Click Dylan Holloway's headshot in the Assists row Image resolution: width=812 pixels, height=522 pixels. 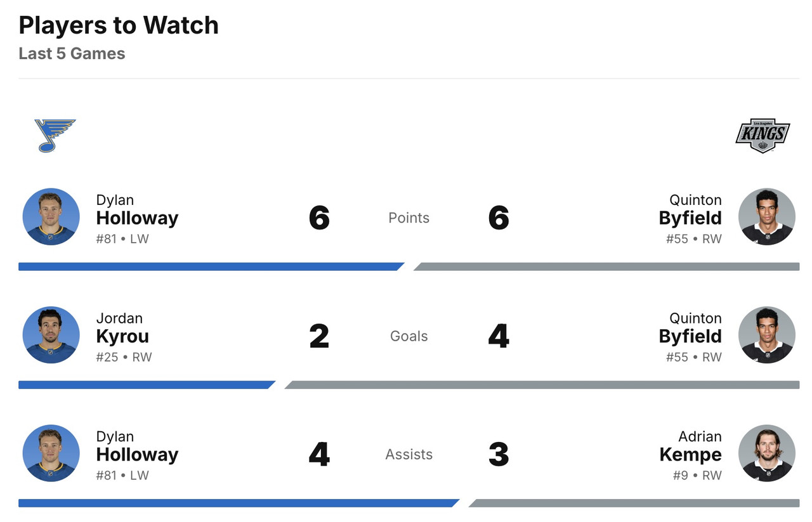pyautogui.click(x=51, y=453)
